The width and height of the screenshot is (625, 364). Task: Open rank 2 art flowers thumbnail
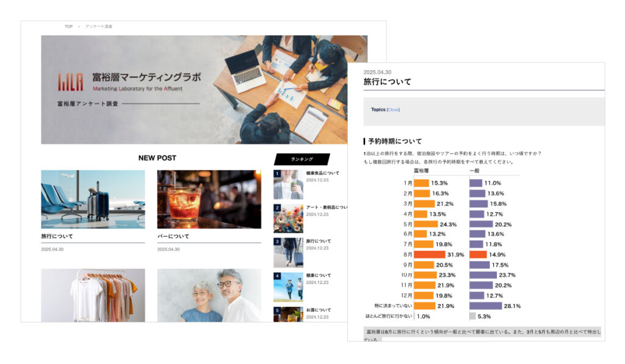[288, 218]
